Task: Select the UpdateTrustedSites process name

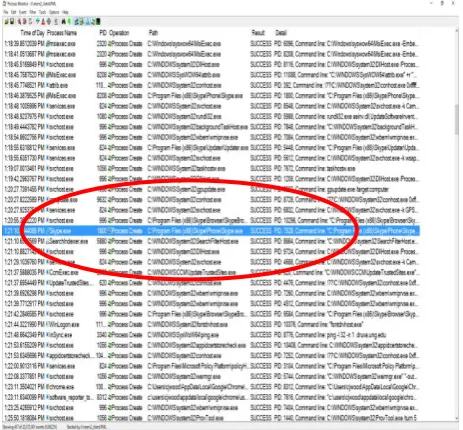Action: point(71,283)
